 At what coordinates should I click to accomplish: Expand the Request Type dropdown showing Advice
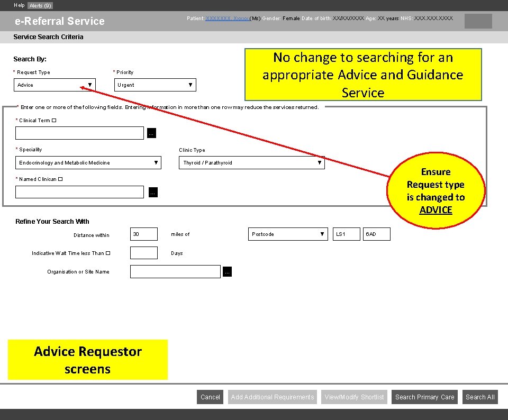point(55,85)
